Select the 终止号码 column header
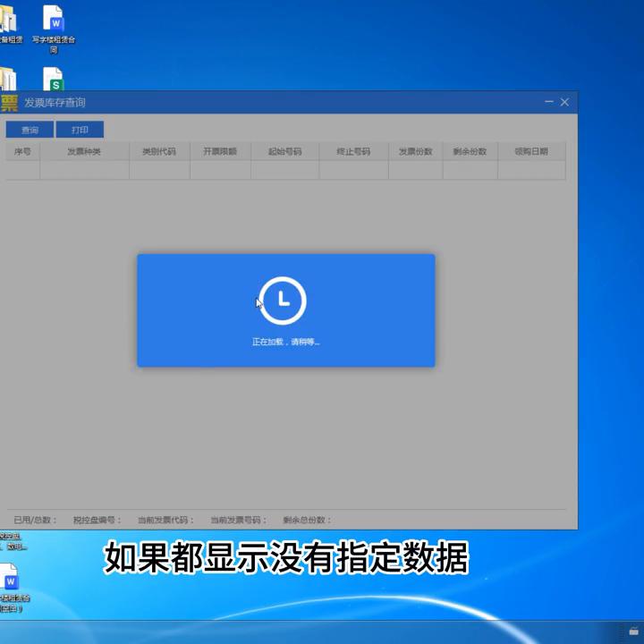Viewport: 644px width, 644px height. click(x=353, y=151)
